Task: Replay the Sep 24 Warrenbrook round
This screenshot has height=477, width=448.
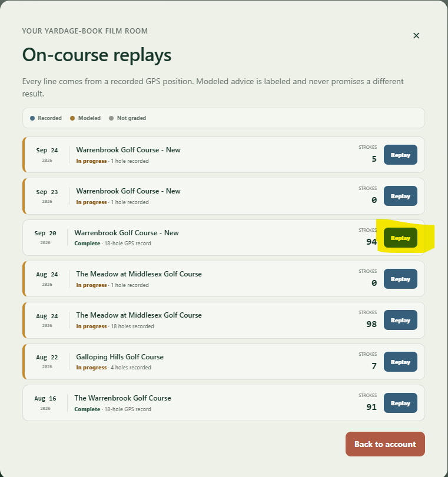Action: pyautogui.click(x=400, y=155)
